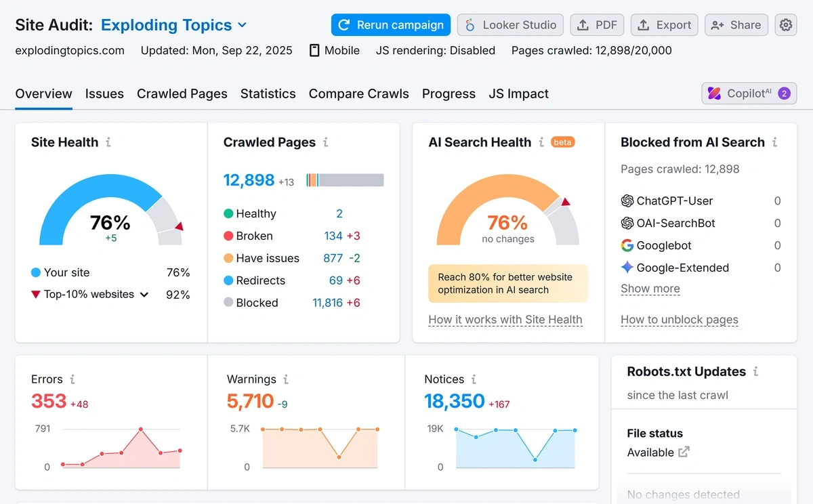
Task: Click the crawled pages distribution bar
Action: point(345,180)
